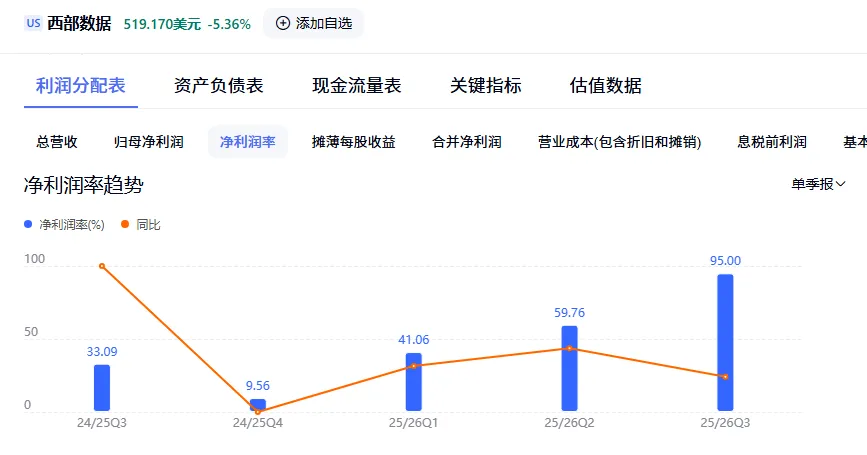Image resolution: width=867 pixels, height=455 pixels.
Task: Click the orange 同比 point at 25/26Q3
Action: point(725,376)
